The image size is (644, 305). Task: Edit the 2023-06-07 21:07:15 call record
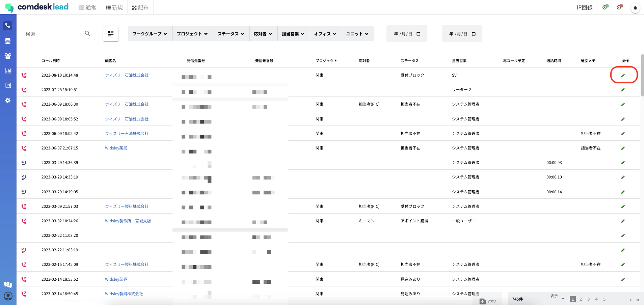623,148
